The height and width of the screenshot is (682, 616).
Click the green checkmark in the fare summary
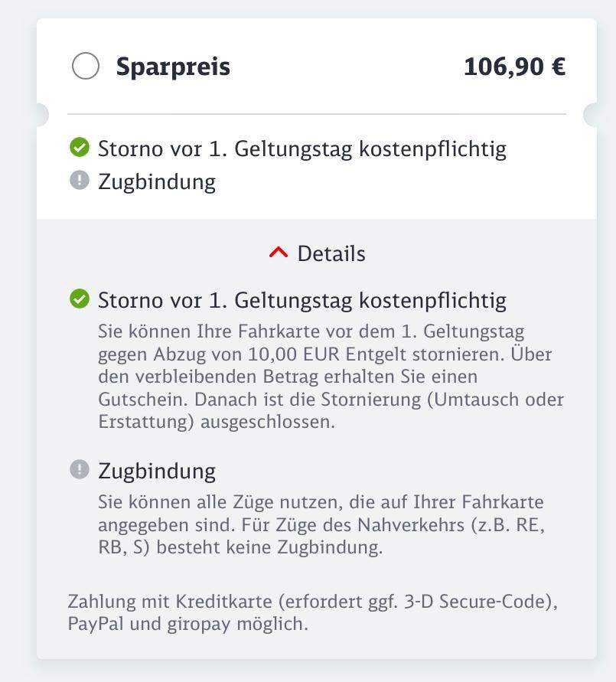coord(79,148)
